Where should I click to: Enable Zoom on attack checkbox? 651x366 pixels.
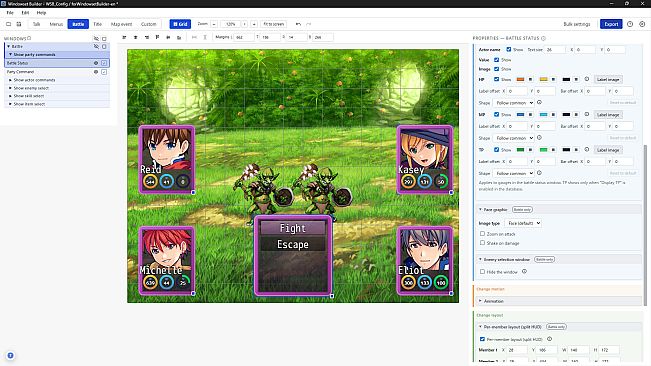[x=482, y=234]
